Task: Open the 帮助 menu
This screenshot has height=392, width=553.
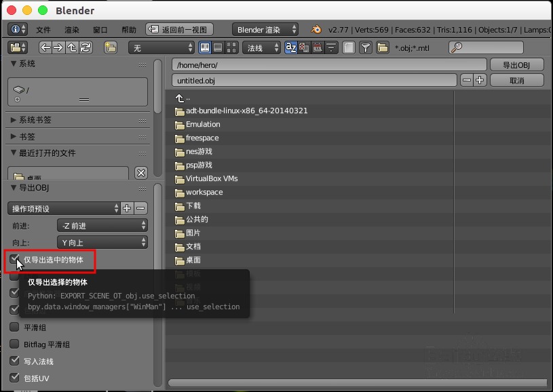Action: click(x=129, y=30)
